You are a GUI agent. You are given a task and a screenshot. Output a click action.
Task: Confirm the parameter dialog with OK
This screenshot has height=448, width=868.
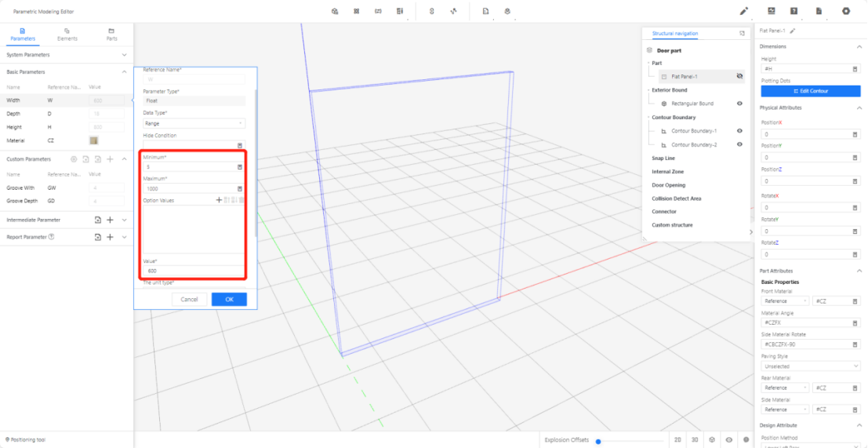coord(229,299)
